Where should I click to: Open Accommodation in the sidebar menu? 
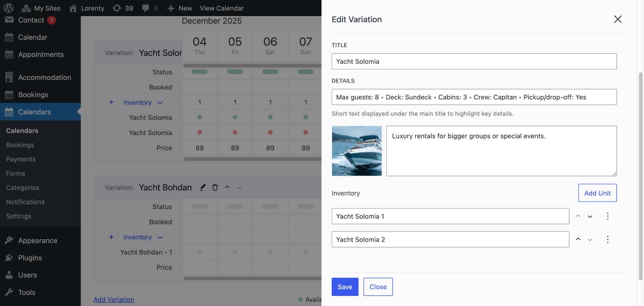44,77
